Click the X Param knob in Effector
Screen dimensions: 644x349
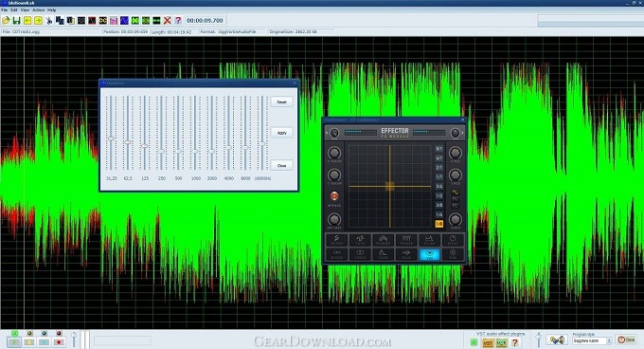click(334, 153)
